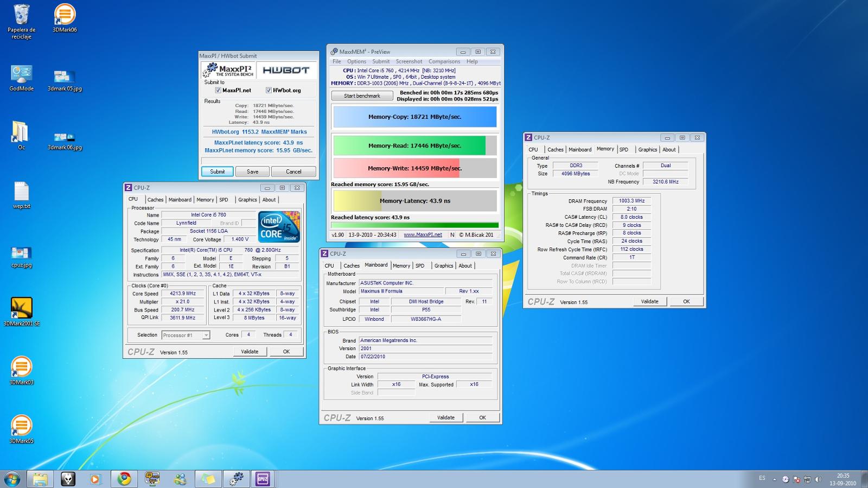This screenshot has width=868, height=488.
Task: Open the Comparisons menu in MaxxMEM
Action: pos(444,61)
